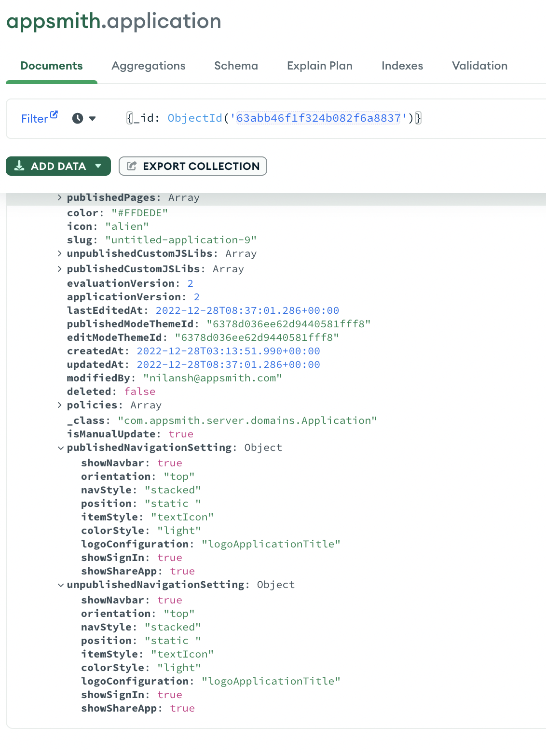Click the Filter link label
This screenshot has width=546, height=756.
pyautogui.click(x=34, y=119)
